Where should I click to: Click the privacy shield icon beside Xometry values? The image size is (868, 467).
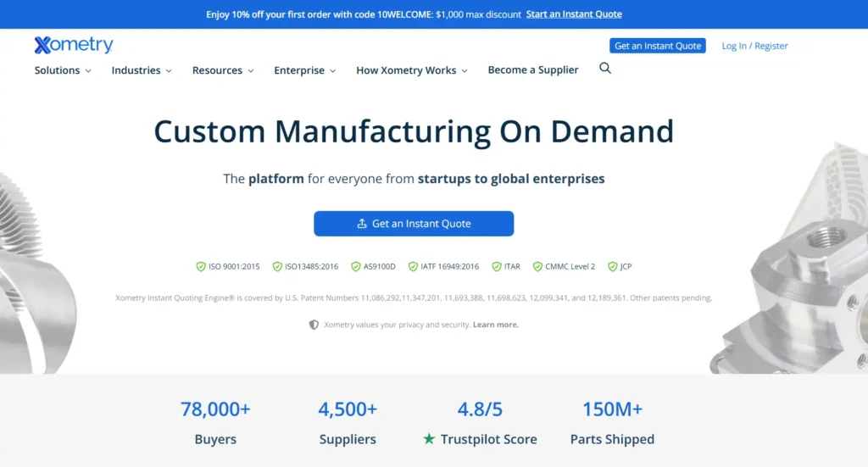(x=314, y=325)
